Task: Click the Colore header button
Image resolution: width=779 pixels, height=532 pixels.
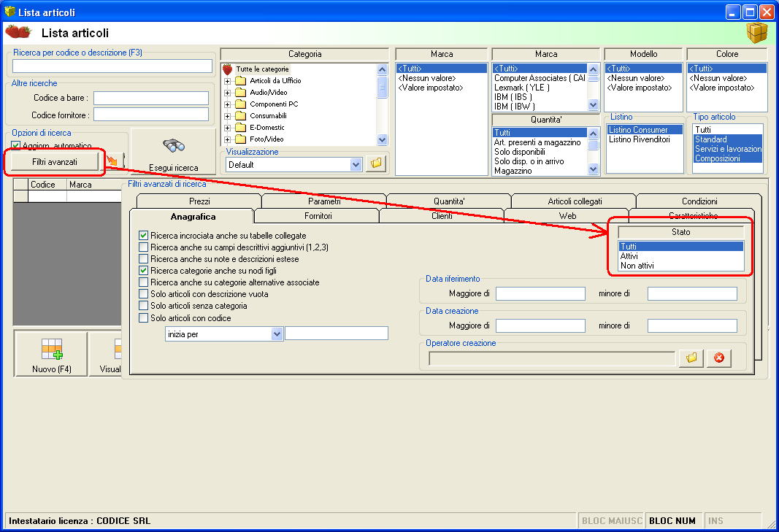Action: pos(727,54)
